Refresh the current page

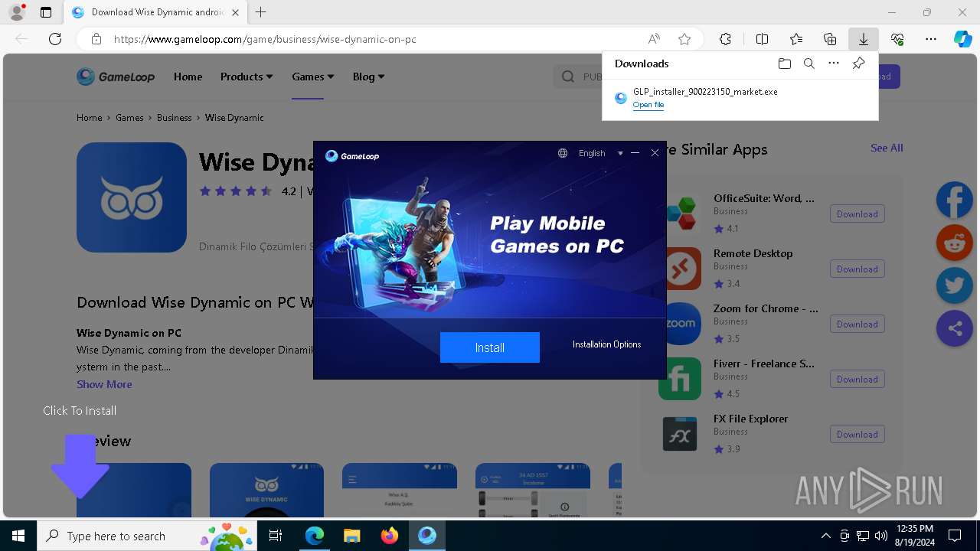click(55, 39)
